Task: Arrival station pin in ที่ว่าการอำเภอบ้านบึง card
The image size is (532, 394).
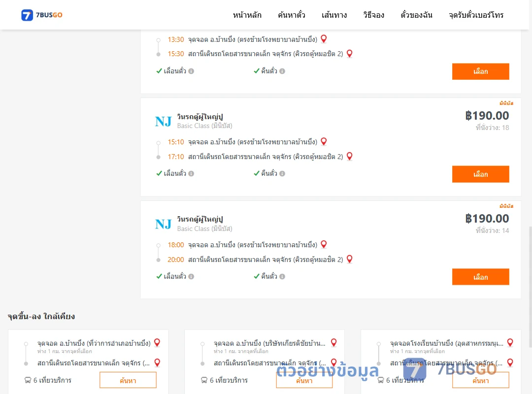Action: 157,363
